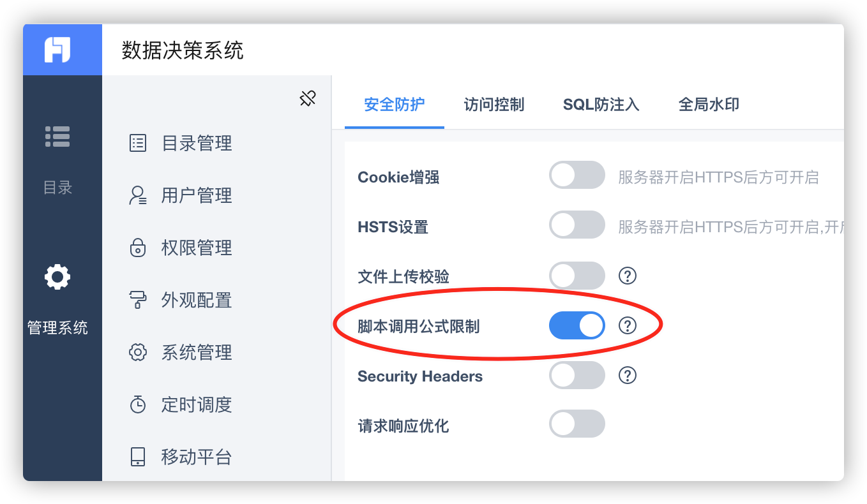
Task: Enable the 请求响应优化 switch
Action: click(x=577, y=424)
